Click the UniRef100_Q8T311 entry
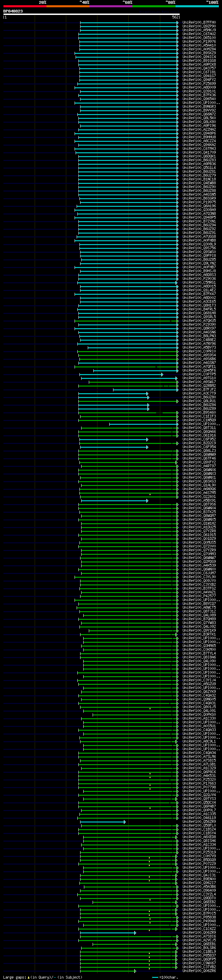222x980 pixels. coord(199,428)
